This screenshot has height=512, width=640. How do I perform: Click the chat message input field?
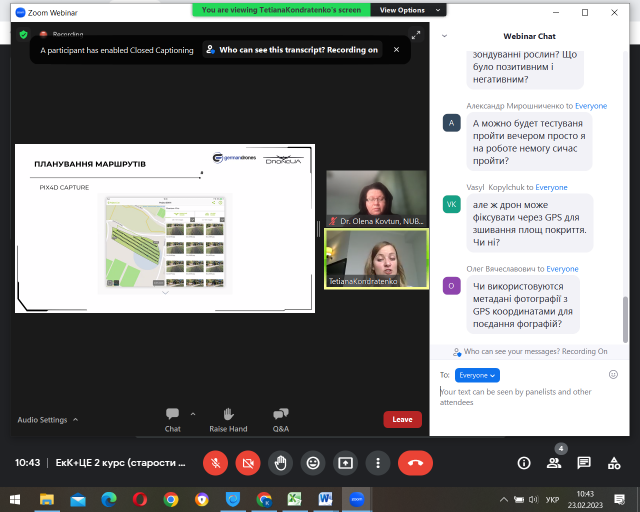coord(527,397)
